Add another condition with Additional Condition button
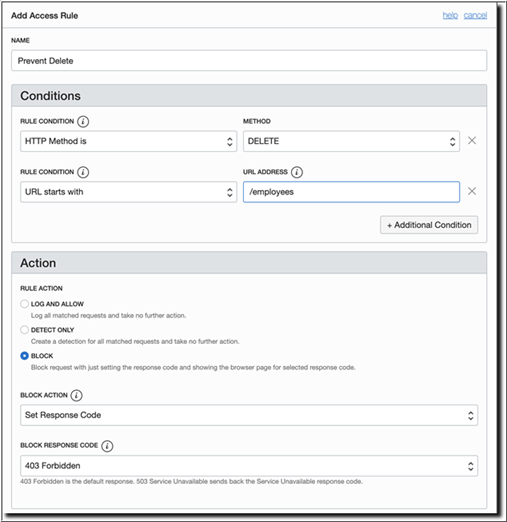This screenshot has width=507, height=522. 429,225
